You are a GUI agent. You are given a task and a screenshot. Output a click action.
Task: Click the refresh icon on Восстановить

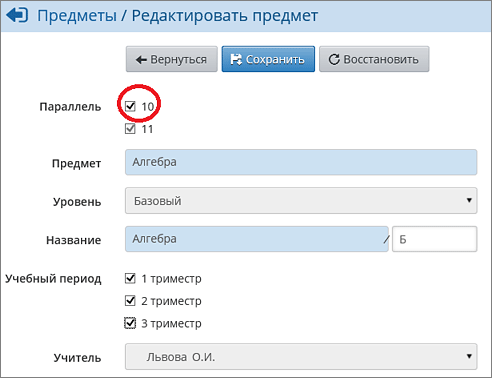pos(334,59)
